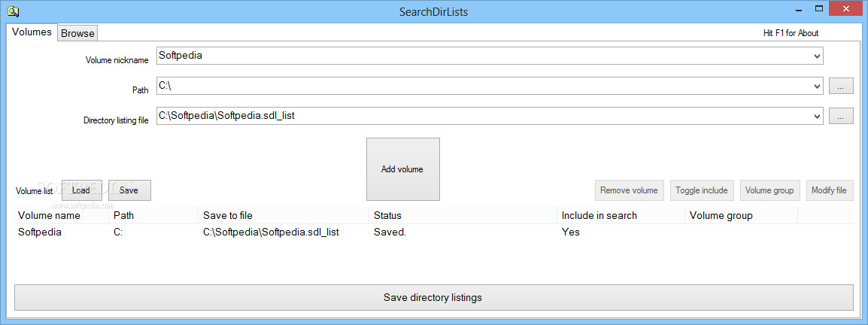Click Toggle include button

click(702, 190)
